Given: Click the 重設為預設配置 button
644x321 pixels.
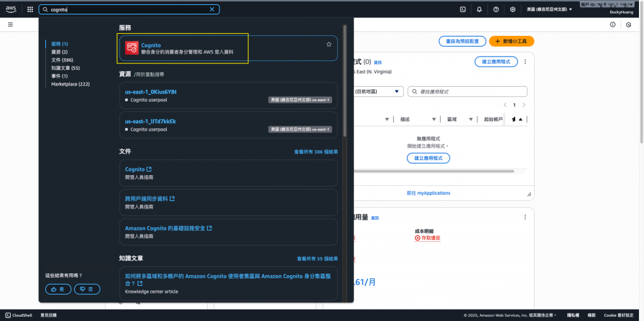Looking at the screenshot, I should (462, 41).
